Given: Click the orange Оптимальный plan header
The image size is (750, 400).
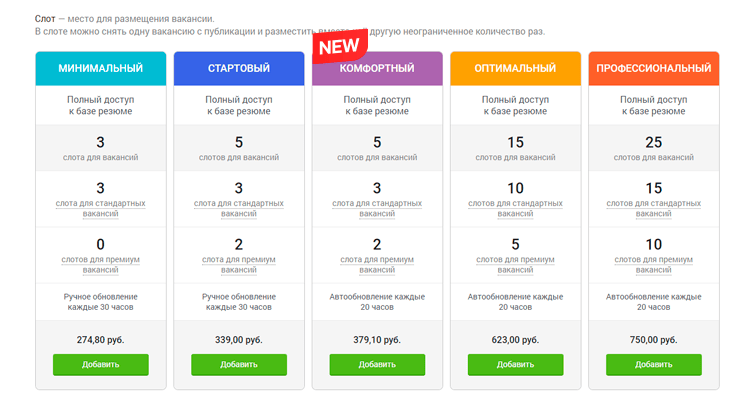Looking at the screenshot, I should click(x=515, y=69).
